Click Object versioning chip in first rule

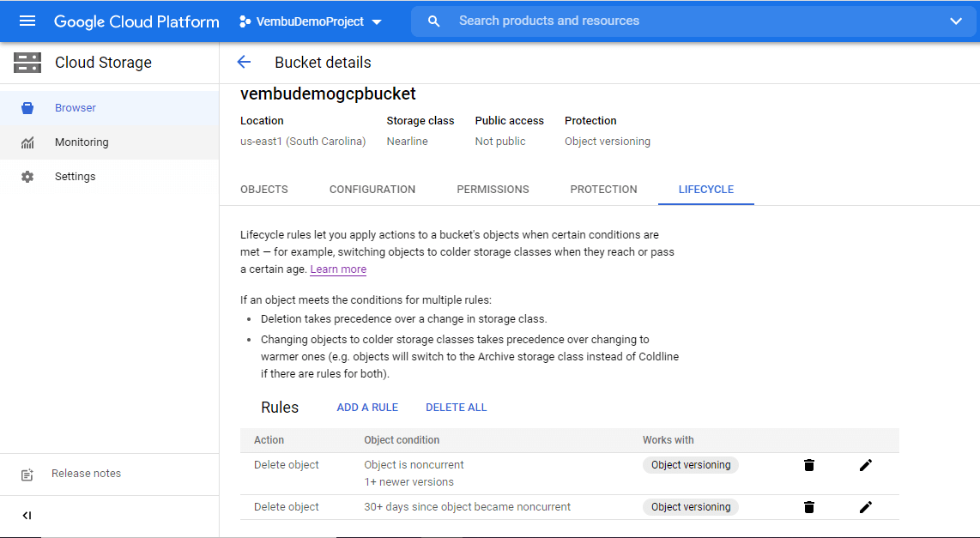click(x=691, y=465)
